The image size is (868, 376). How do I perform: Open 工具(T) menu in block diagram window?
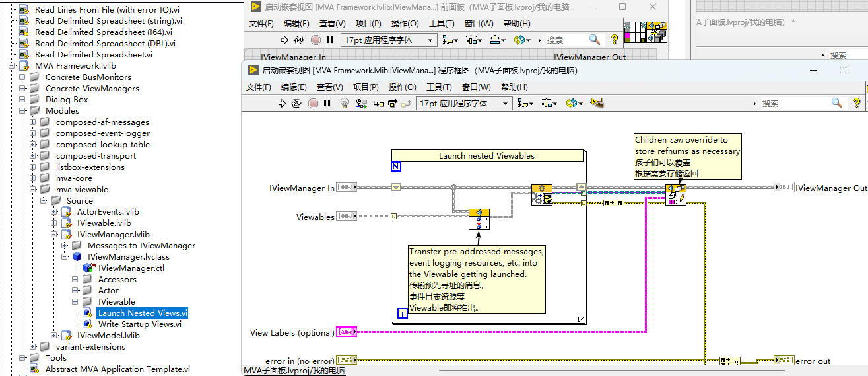click(x=439, y=87)
